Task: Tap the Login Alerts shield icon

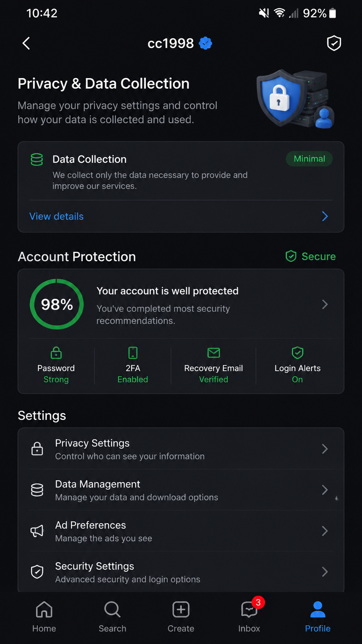Action: point(297,352)
